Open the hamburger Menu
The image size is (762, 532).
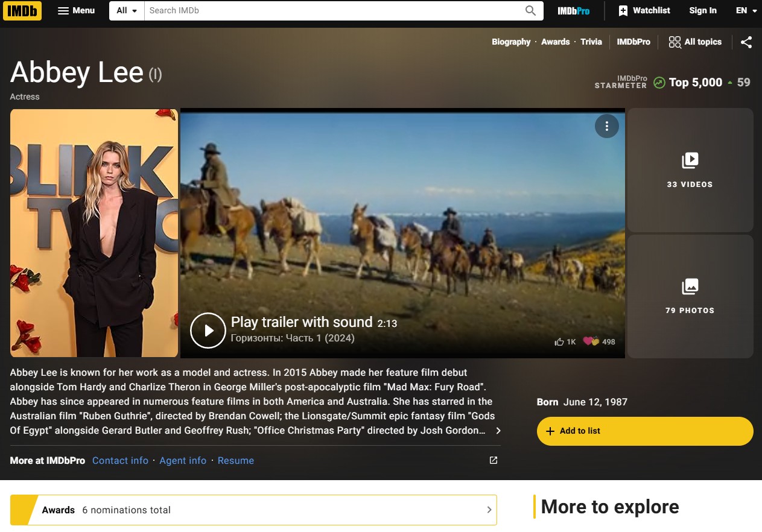tap(76, 10)
